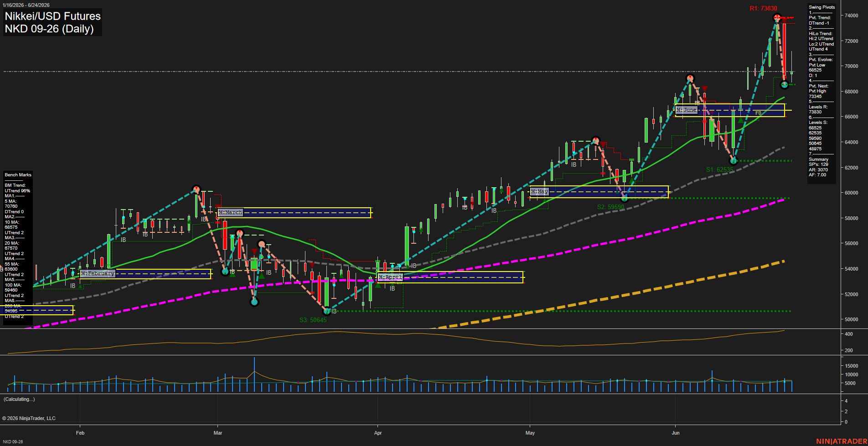The height and width of the screenshot is (446, 868).
Task: Click the '73345' next pivot high value
Action: (815, 97)
